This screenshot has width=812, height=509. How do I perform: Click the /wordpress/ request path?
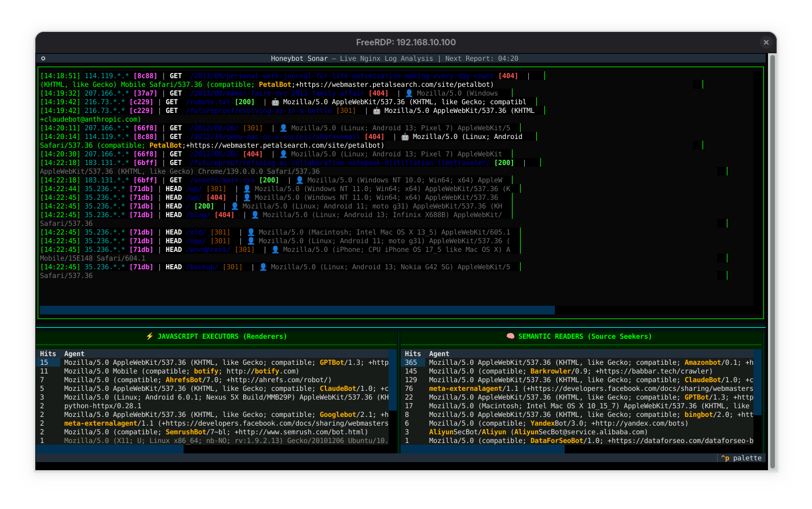coord(208,250)
